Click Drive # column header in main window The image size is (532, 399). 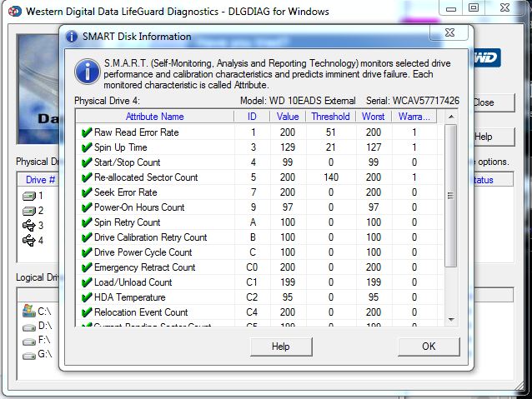40,180
